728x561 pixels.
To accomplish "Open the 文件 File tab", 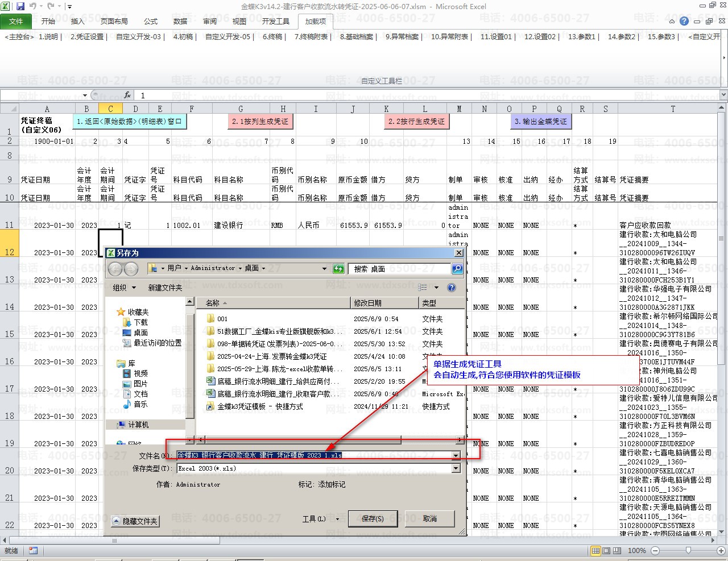I will [x=16, y=21].
